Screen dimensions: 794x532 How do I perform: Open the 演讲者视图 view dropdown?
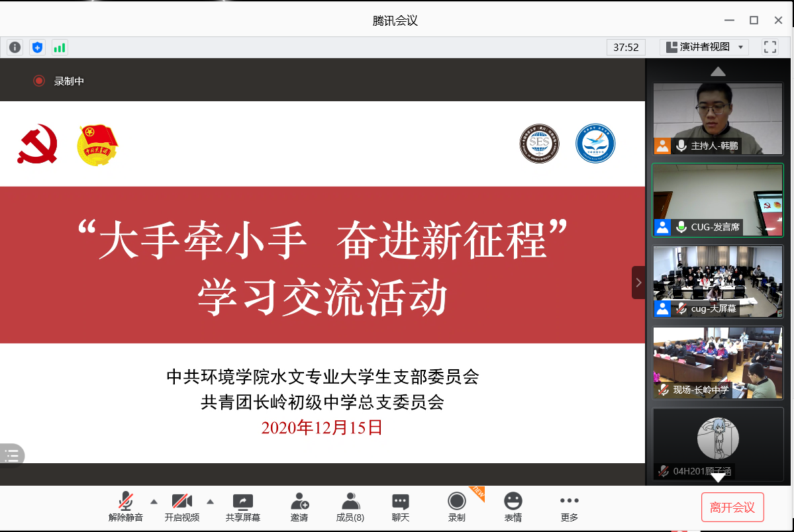tap(704, 47)
